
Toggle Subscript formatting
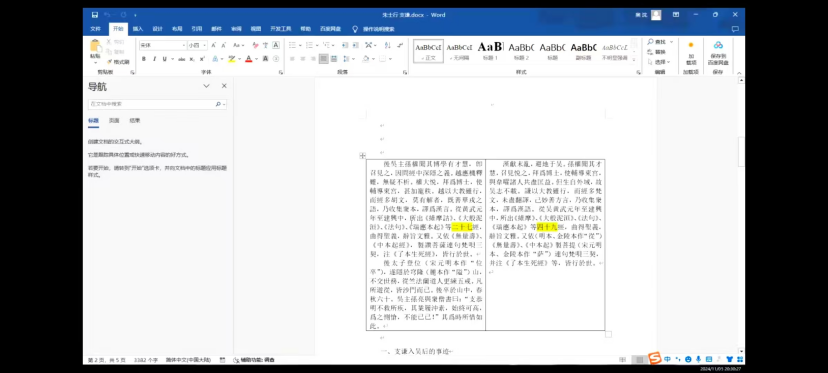(x=192, y=59)
